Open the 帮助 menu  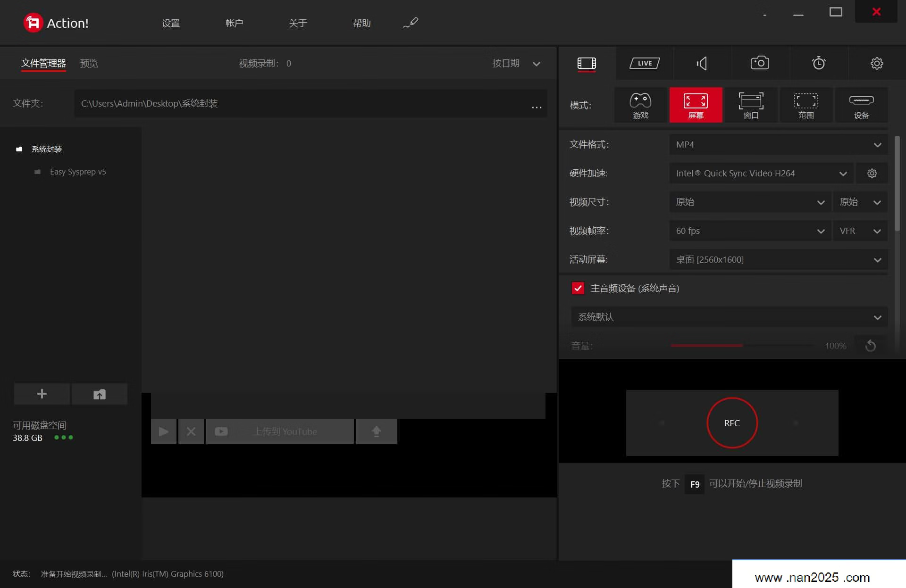click(x=362, y=23)
